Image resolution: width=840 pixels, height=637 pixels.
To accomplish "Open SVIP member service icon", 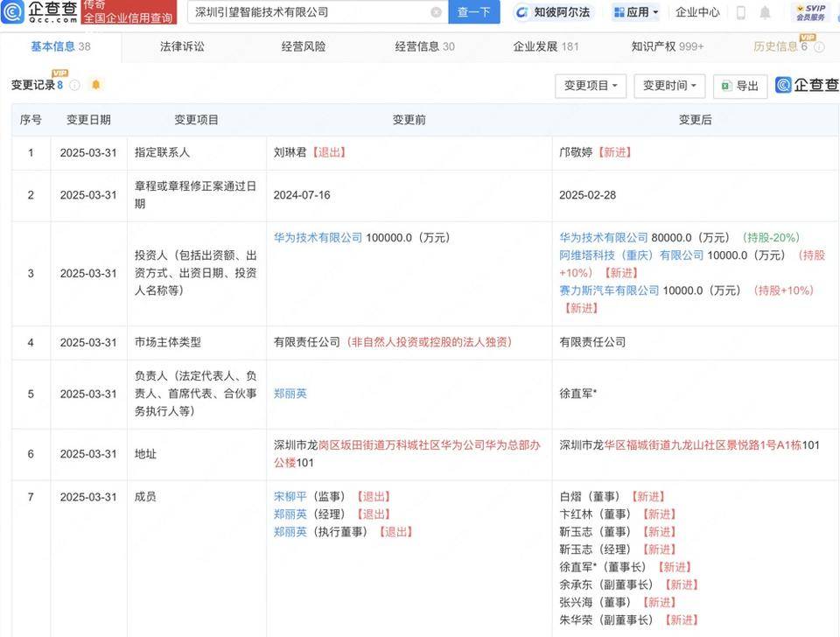I will click(x=810, y=12).
